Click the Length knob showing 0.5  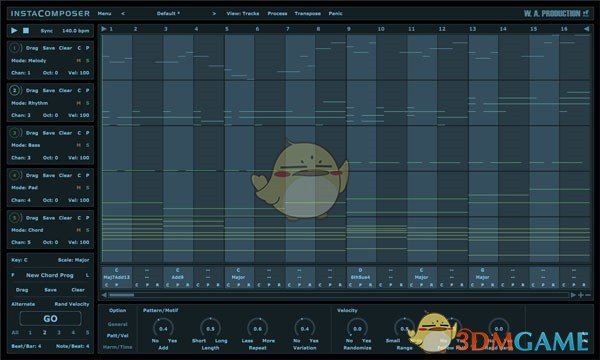coord(210,329)
